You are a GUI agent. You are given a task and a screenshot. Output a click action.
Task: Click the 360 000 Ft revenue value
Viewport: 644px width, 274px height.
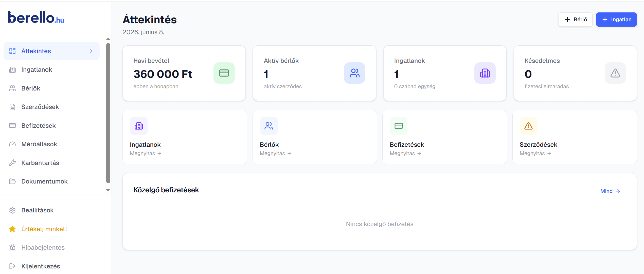tap(163, 74)
